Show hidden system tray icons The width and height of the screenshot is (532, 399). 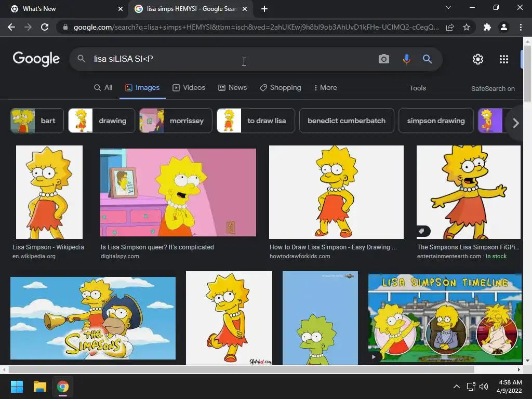457,387
